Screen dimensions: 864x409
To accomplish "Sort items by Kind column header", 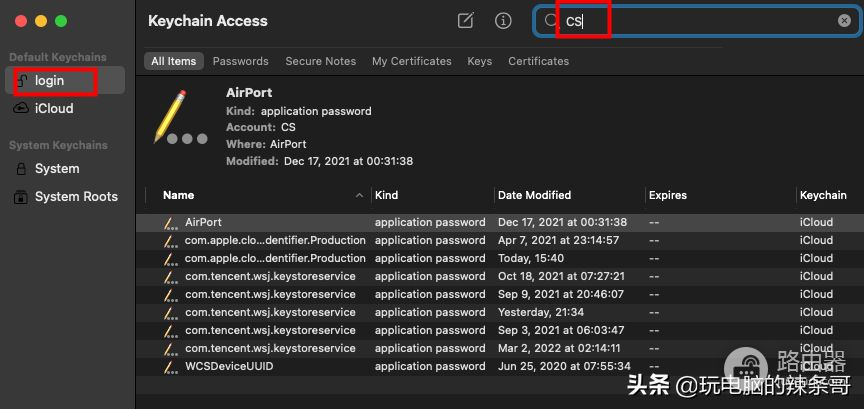I will pos(386,195).
